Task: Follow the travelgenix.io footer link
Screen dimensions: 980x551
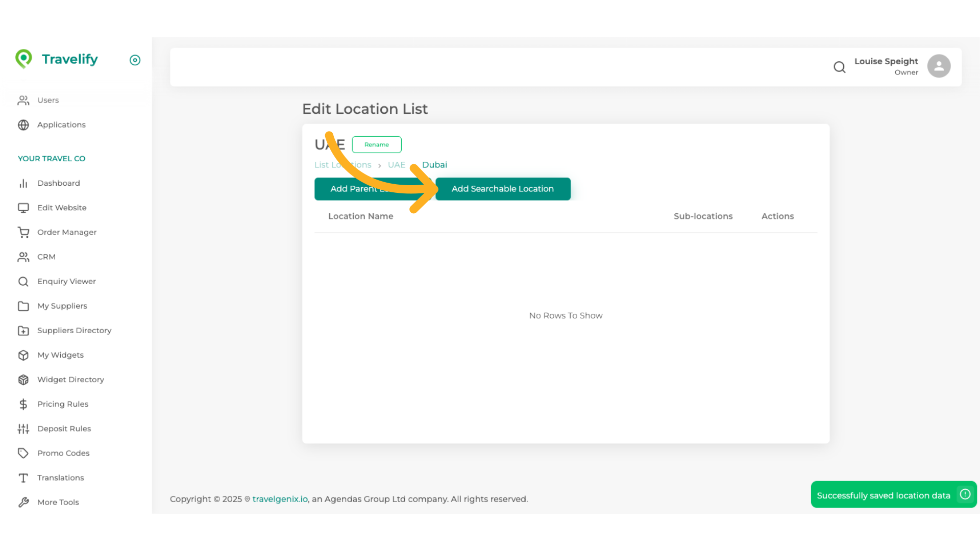Action: point(280,499)
